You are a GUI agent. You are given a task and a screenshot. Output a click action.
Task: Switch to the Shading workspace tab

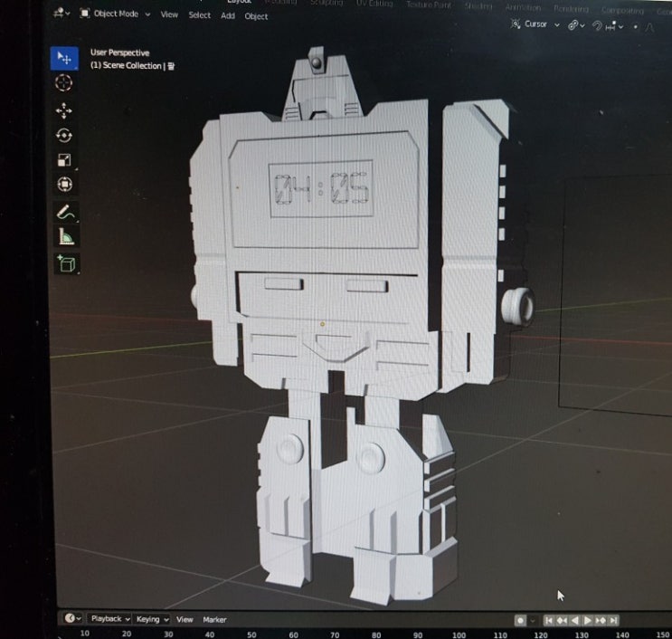pyautogui.click(x=478, y=6)
